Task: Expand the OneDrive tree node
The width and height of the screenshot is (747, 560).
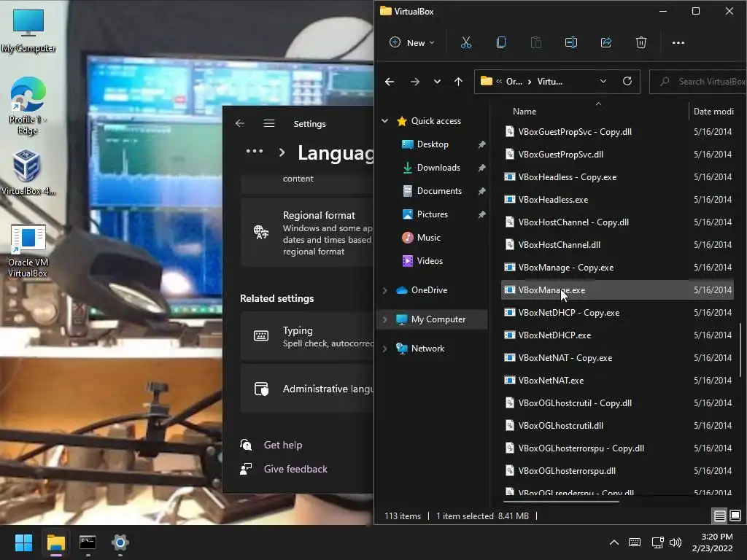Action: pyautogui.click(x=385, y=290)
